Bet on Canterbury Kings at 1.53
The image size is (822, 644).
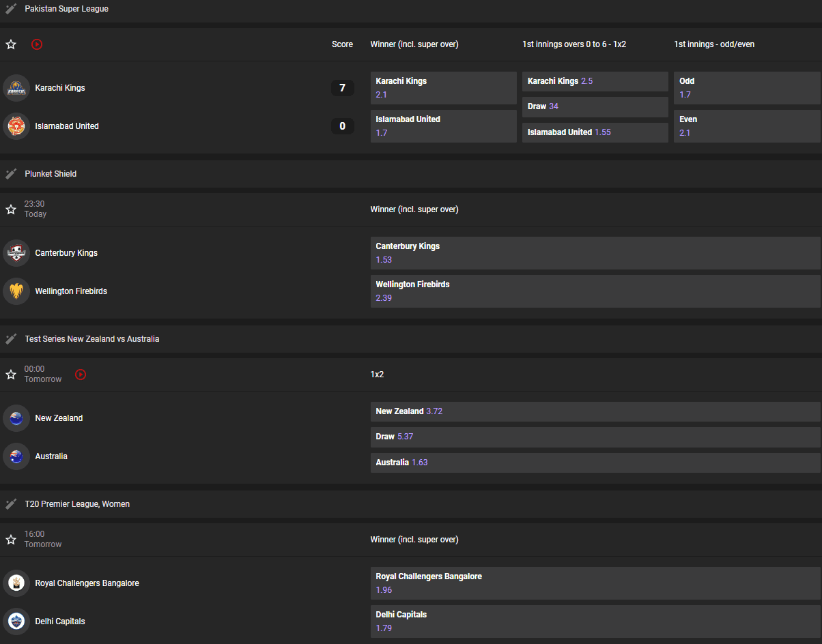coord(595,253)
